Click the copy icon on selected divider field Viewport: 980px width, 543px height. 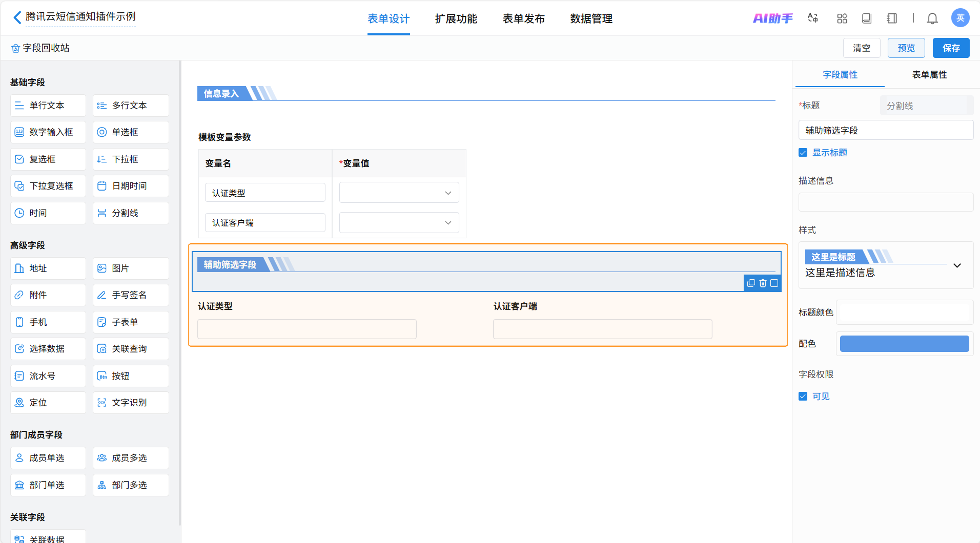click(x=751, y=283)
